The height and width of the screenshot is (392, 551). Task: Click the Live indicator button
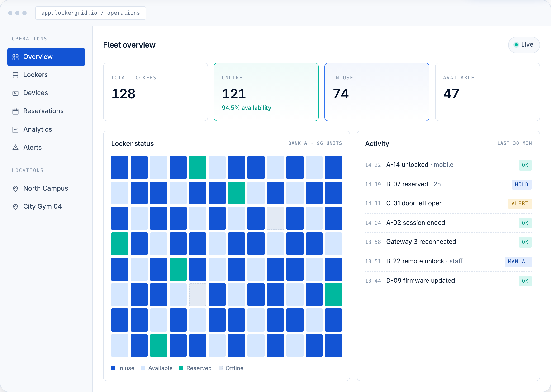pyautogui.click(x=524, y=45)
